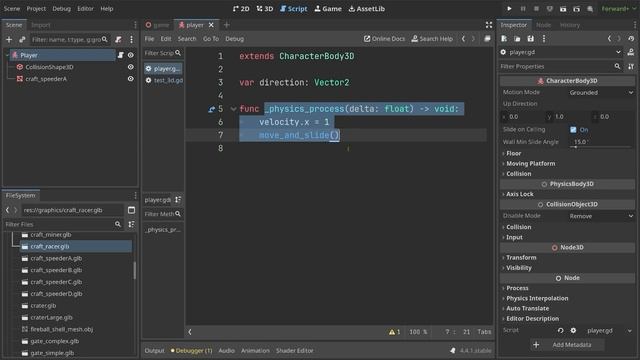Select test_3d.gd in script list
This screenshot has height=360, width=640.
pyautogui.click(x=168, y=80)
